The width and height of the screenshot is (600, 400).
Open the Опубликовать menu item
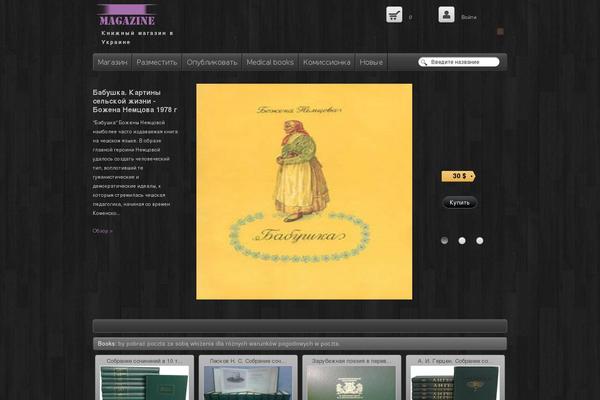pos(212,62)
